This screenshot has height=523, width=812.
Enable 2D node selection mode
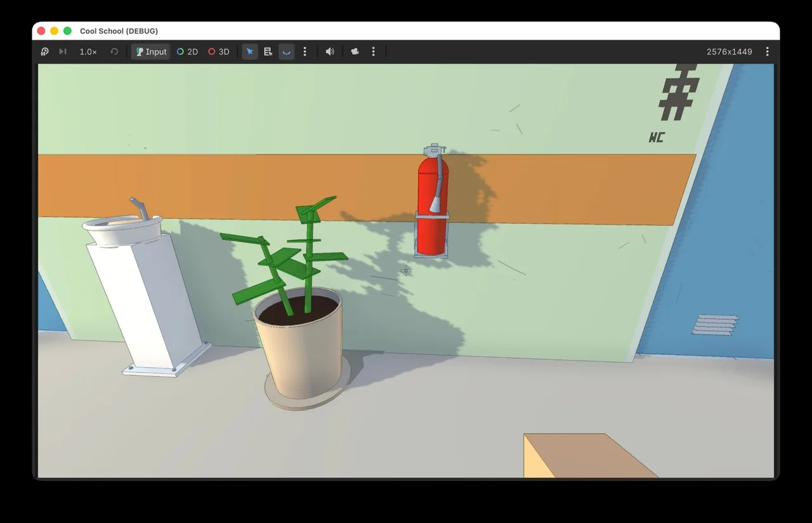187,51
